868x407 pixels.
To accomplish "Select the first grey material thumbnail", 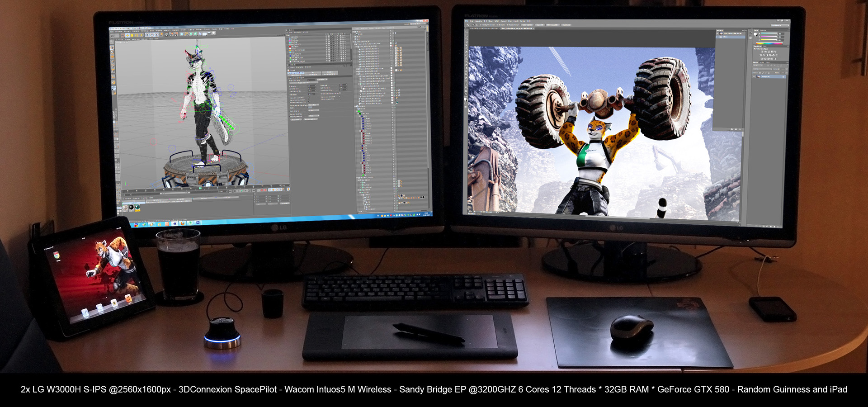I will tap(125, 208).
